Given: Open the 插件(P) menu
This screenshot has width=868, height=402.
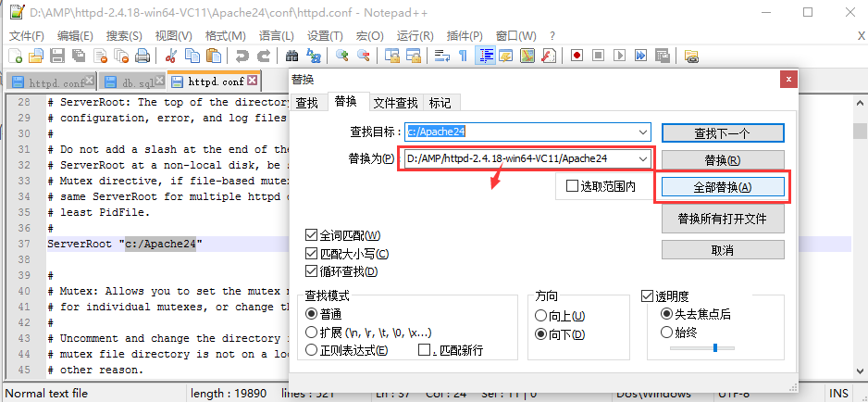Looking at the screenshot, I should pyautogui.click(x=465, y=36).
